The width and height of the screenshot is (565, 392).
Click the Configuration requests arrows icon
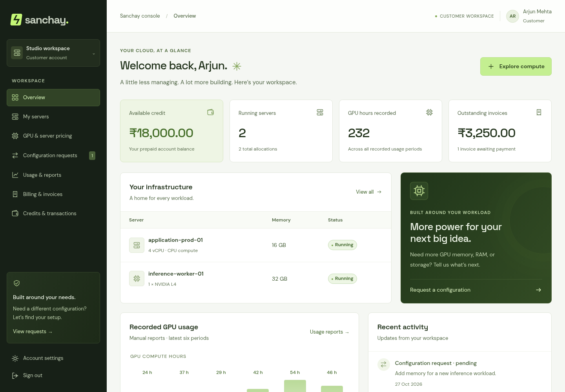[x=15, y=156]
